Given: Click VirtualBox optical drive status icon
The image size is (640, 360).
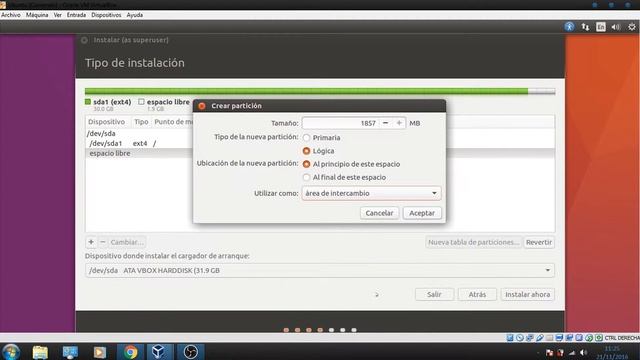Looking at the screenshot, I should (520, 338).
